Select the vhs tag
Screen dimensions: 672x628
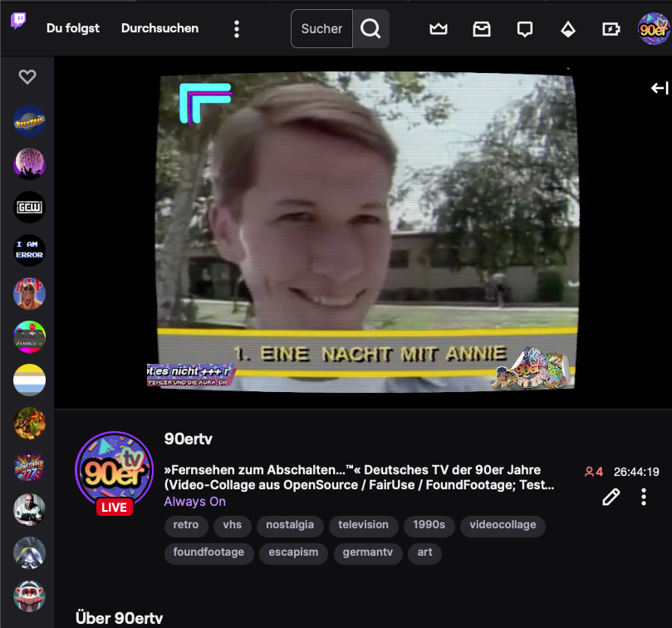[232, 525]
